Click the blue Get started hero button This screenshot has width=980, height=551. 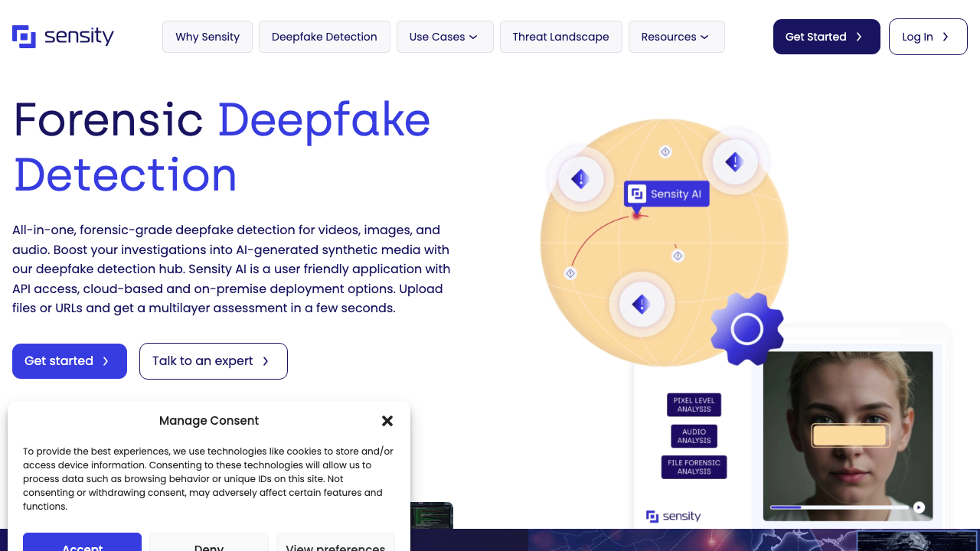tap(70, 361)
